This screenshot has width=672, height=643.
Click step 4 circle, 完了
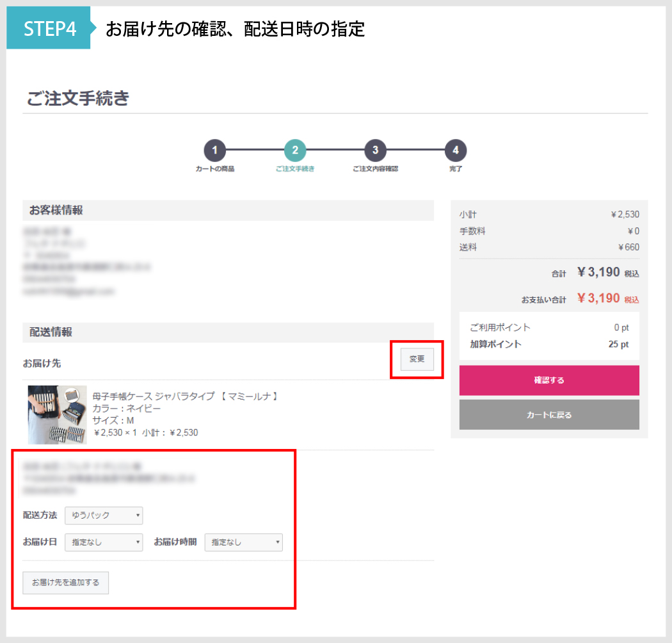[455, 151]
